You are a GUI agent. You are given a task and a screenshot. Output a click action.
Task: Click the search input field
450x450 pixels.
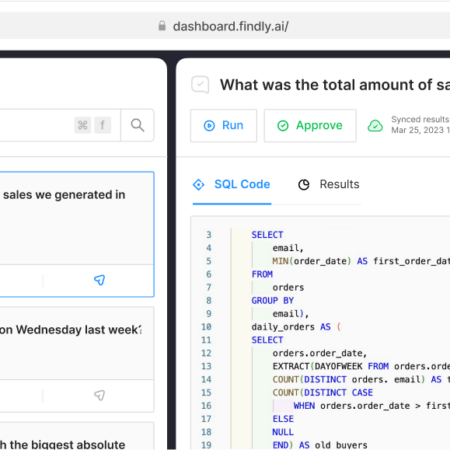60,125
